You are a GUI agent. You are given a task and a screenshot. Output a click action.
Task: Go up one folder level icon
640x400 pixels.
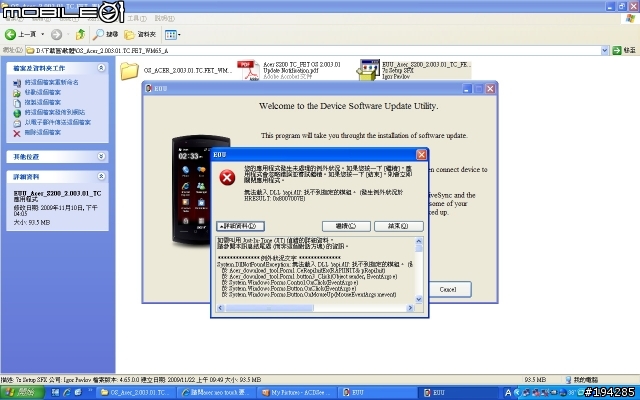click(80, 35)
